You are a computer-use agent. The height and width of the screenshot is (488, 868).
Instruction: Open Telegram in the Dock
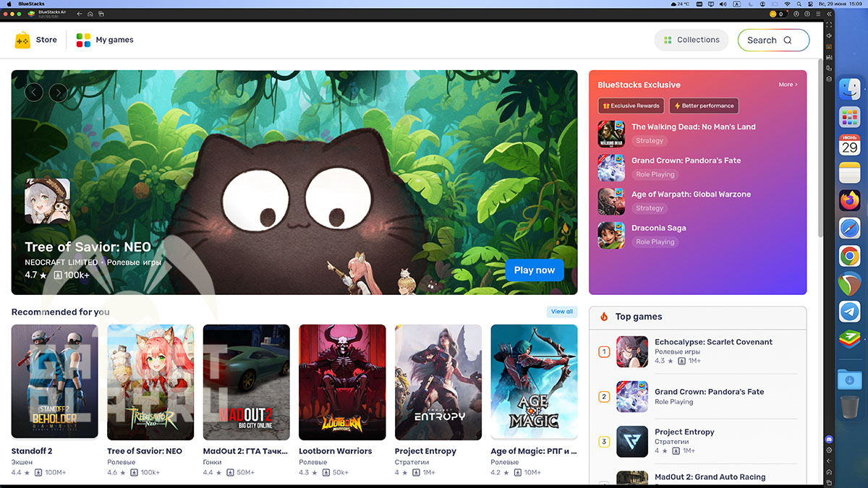pos(849,311)
